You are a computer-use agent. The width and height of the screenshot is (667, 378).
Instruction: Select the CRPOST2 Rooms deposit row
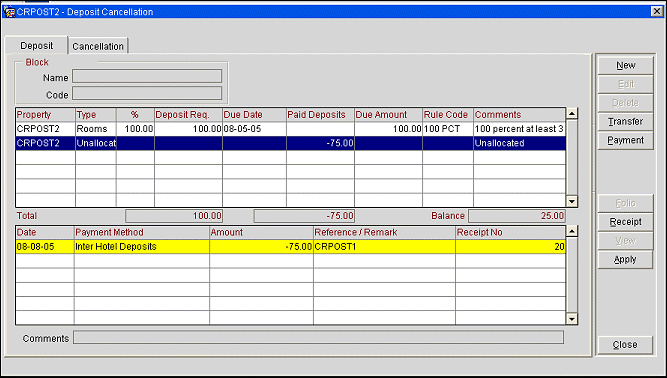291,129
